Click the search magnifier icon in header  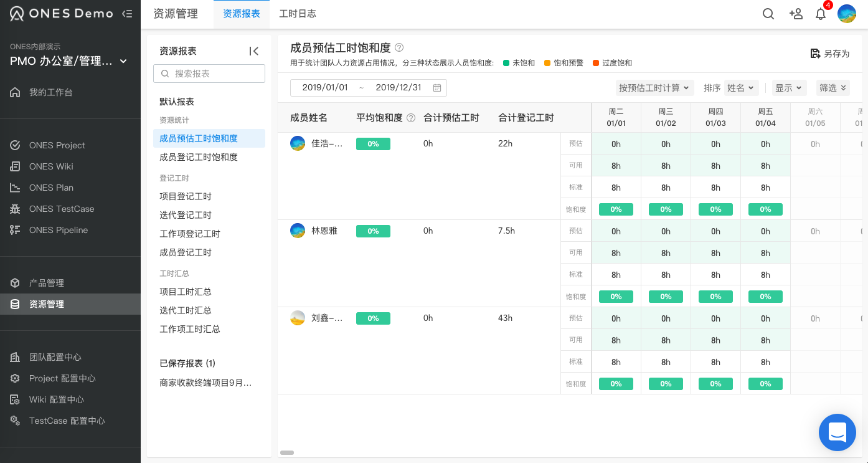768,14
